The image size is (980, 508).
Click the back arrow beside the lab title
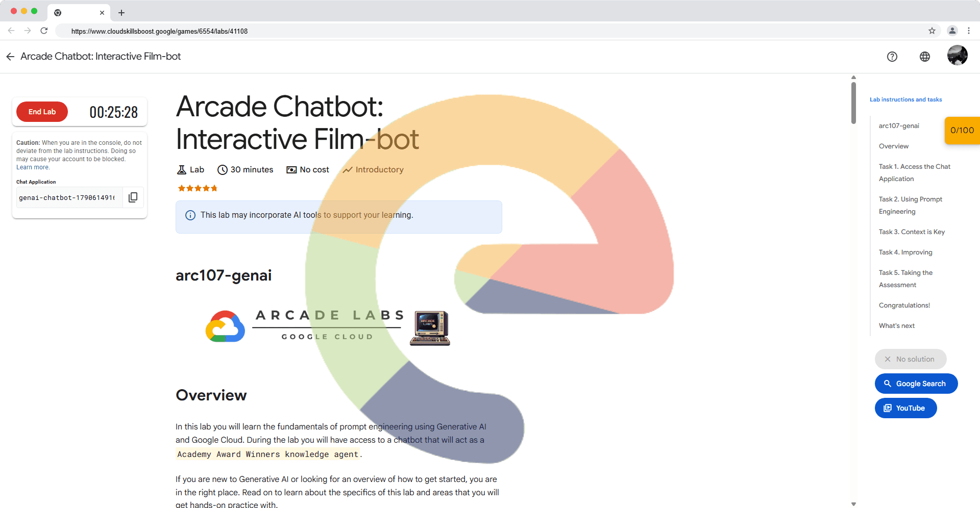[10, 57]
